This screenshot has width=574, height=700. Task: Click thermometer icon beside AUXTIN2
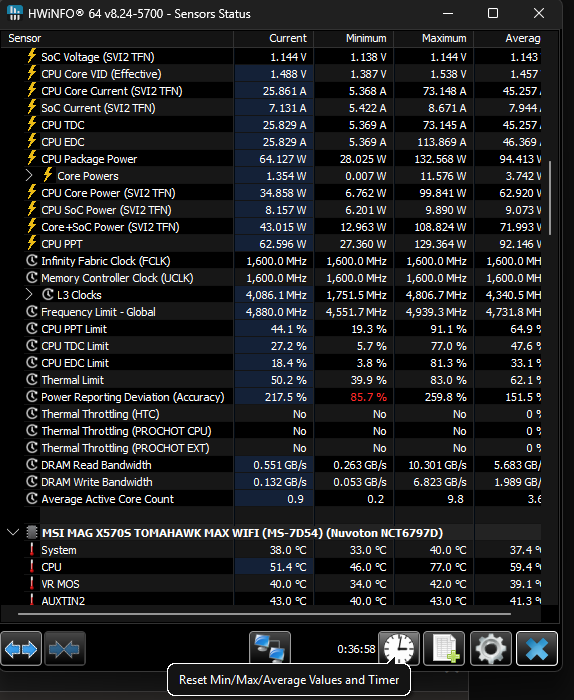click(x=32, y=600)
